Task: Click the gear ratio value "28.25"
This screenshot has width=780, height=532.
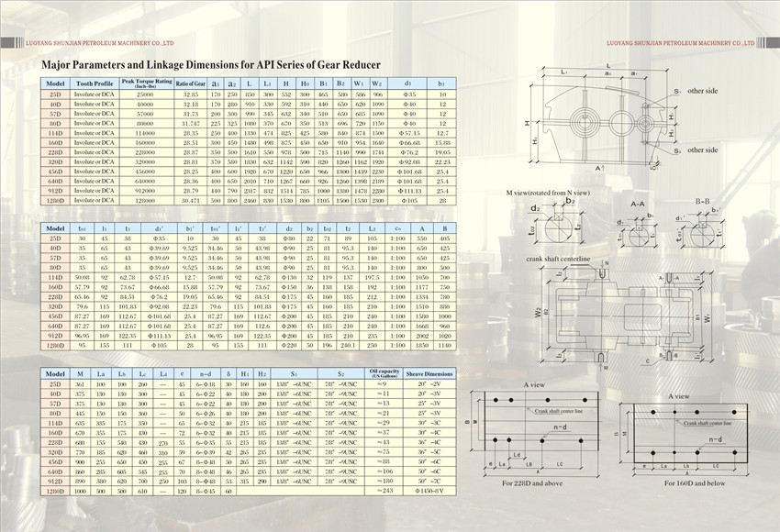Action: (x=191, y=172)
